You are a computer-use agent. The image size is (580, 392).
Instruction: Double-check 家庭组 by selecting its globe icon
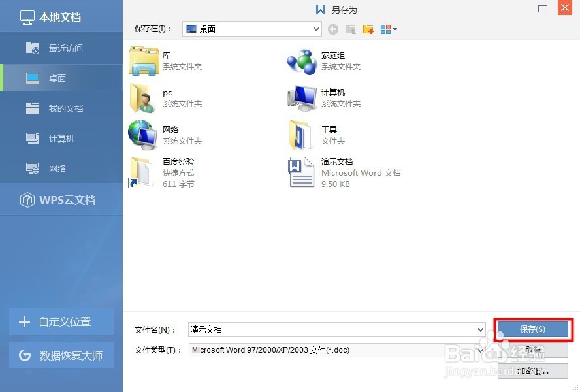click(x=300, y=60)
